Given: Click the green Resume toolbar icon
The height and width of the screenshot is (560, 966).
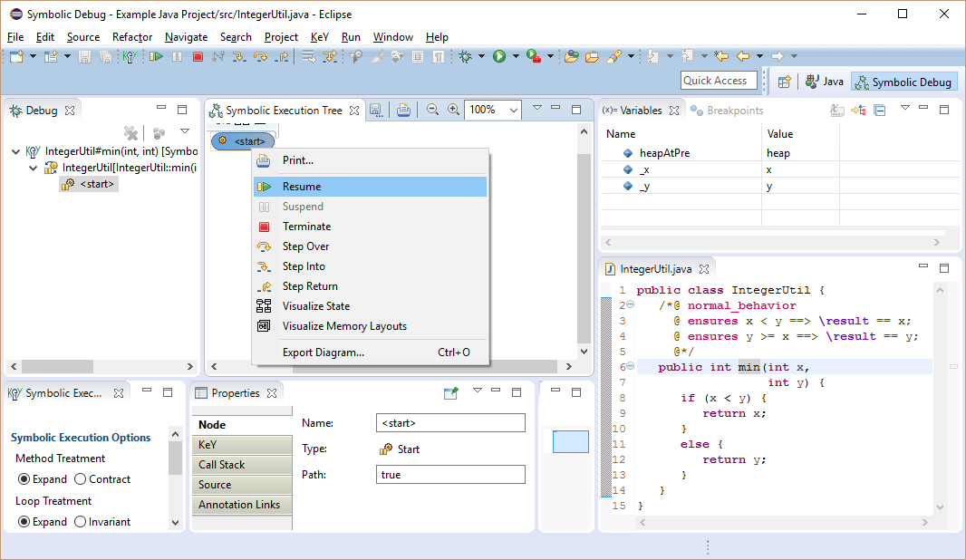Looking at the screenshot, I should (x=156, y=57).
